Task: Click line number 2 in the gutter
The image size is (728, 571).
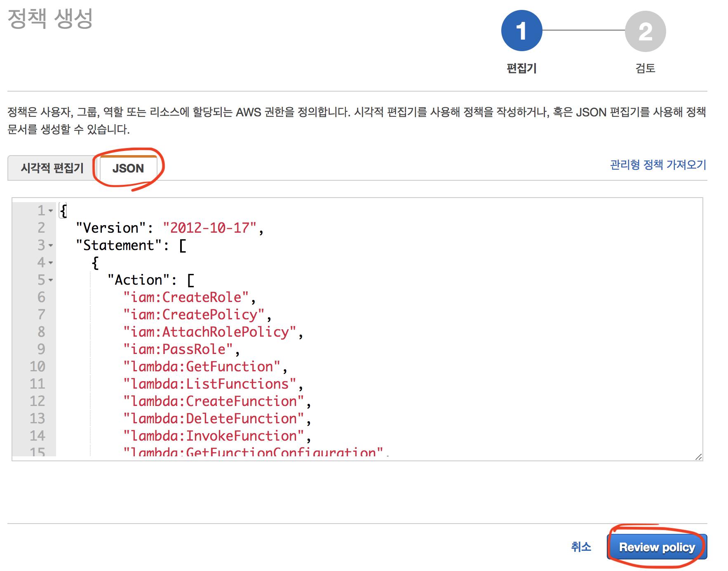Action: click(41, 228)
